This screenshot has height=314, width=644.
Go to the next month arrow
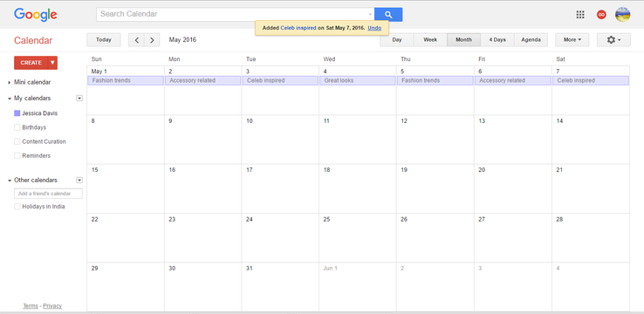(152, 40)
